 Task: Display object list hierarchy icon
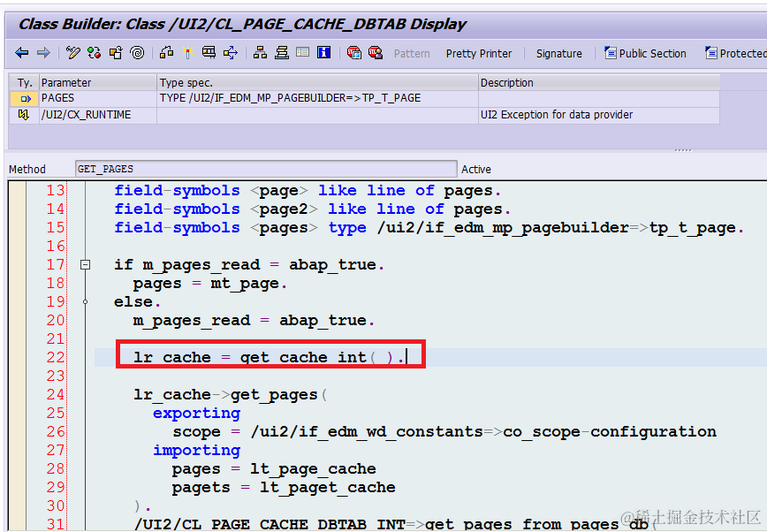pyautogui.click(x=260, y=53)
